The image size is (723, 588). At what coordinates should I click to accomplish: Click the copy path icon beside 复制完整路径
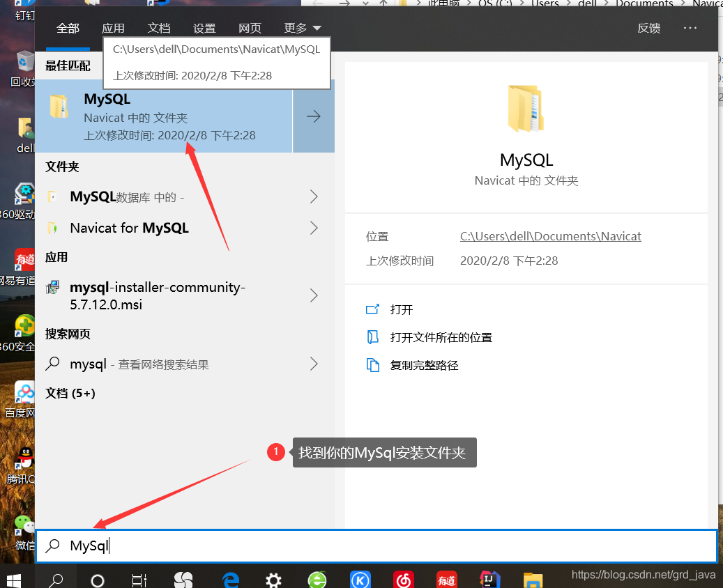tap(372, 365)
